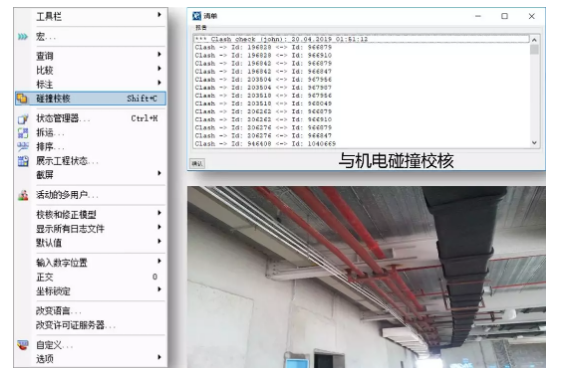The width and height of the screenshot is (564, 371).
Task: Click the active multi-user icon
Action: (x=23, y=195)
